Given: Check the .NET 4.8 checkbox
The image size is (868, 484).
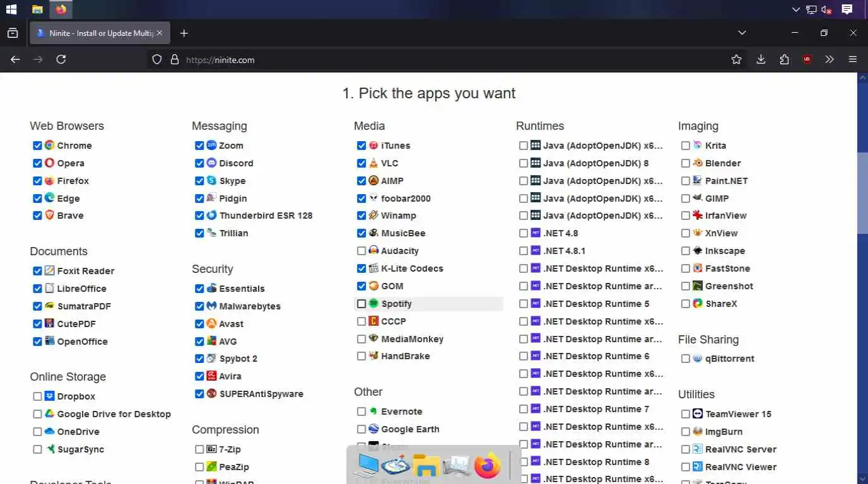Looking at the screenshot, I should coord(524,233).
